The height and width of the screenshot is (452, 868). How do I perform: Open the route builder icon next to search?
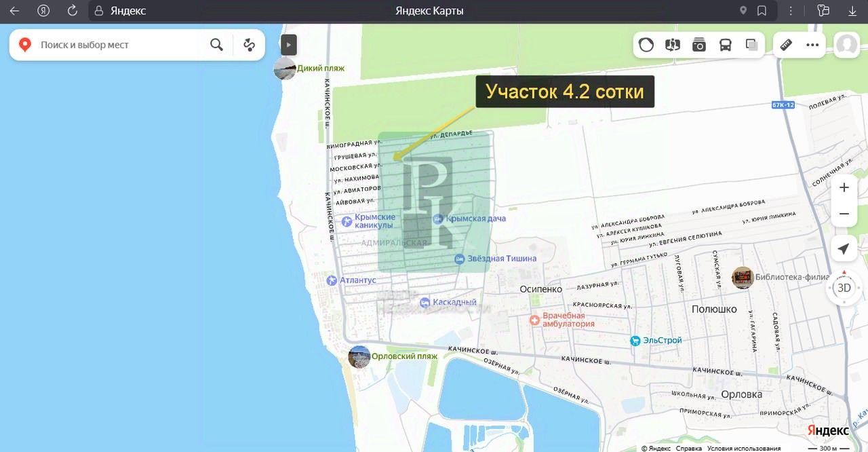coord(249,45)
